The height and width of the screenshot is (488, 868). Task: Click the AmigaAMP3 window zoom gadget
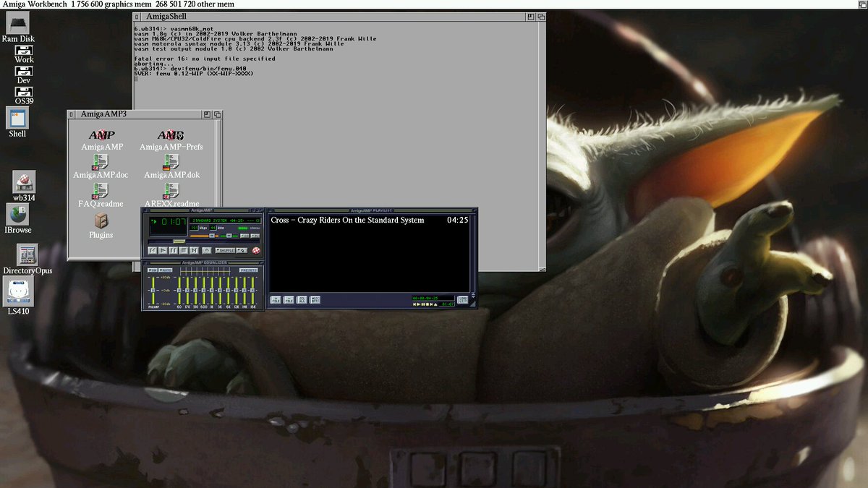[207, 114]
